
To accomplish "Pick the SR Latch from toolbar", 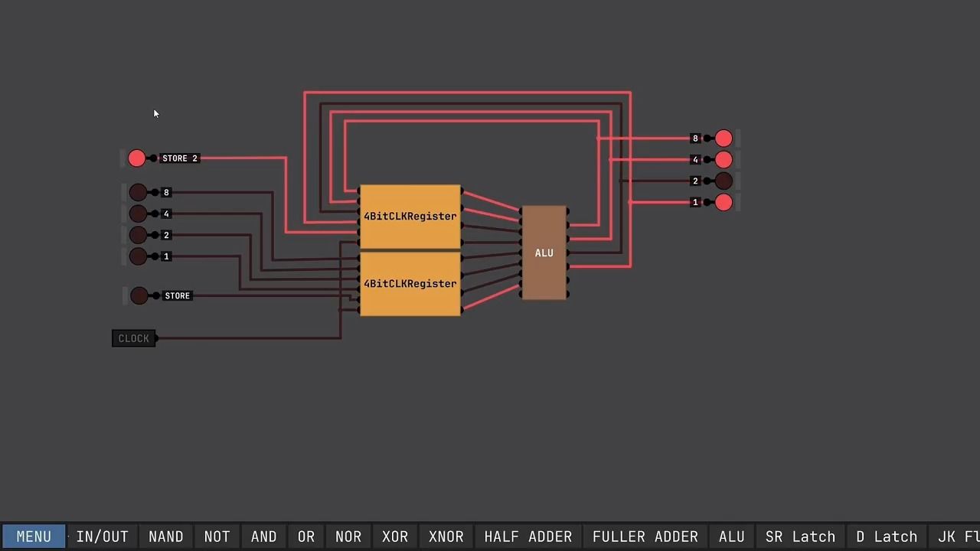I will [800, 536].
